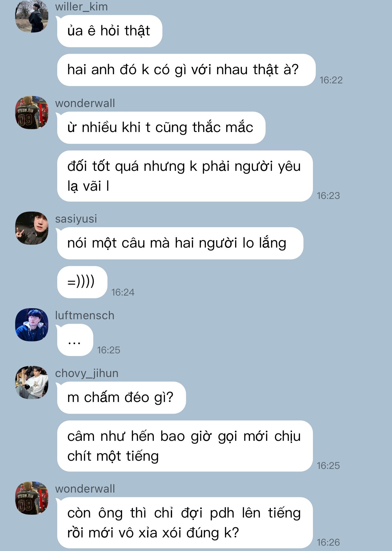This screenshot has height=551, width=392.
Task: Tap message "ủa ê hỏi thật"
Action: pyautogui.click(x=110, y=31)
